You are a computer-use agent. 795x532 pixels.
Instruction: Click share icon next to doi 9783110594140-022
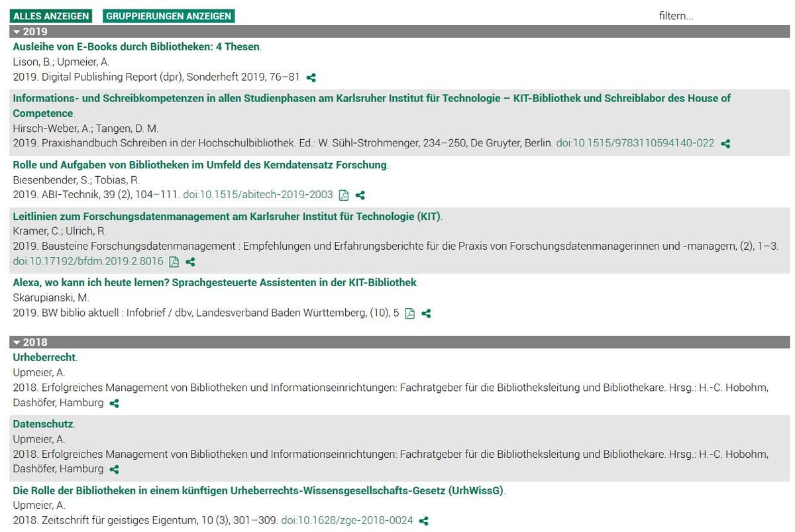(725, 144)
